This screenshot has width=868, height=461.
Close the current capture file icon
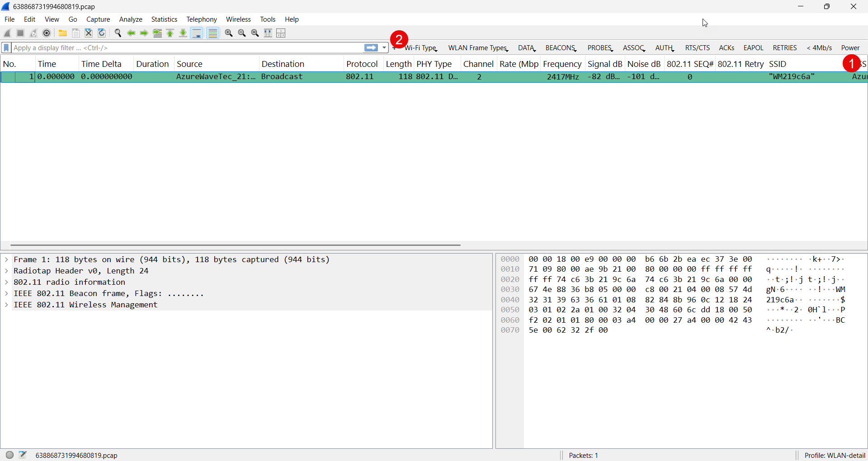tap(88, 33)
